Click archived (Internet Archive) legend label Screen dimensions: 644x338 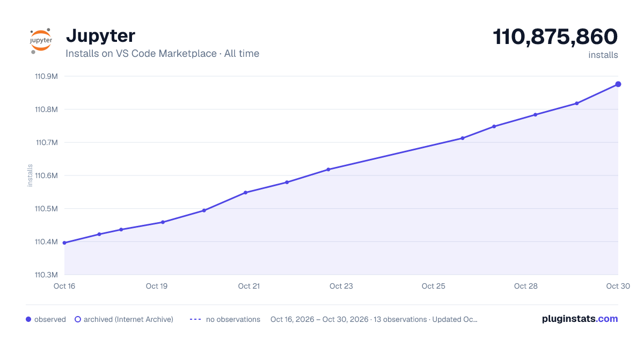(129, 319)
